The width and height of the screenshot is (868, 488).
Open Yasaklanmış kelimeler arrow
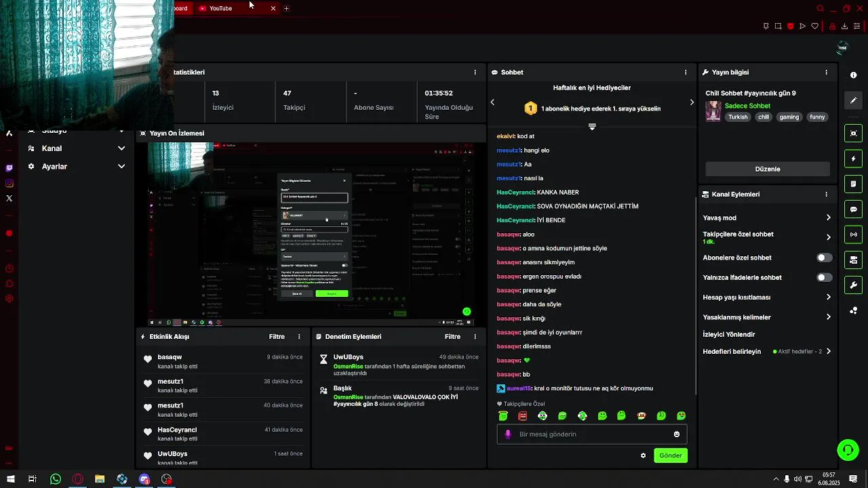point(828,317)
